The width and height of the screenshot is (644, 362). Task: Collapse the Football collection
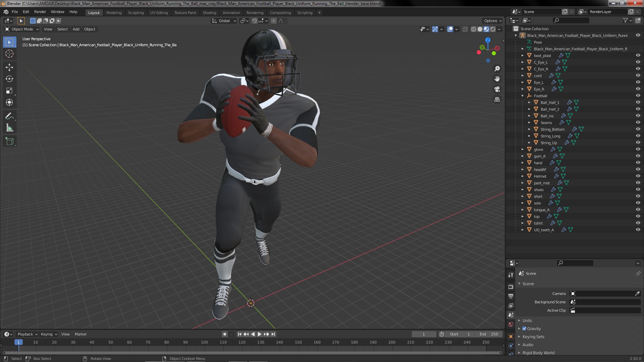click(523, 96)
